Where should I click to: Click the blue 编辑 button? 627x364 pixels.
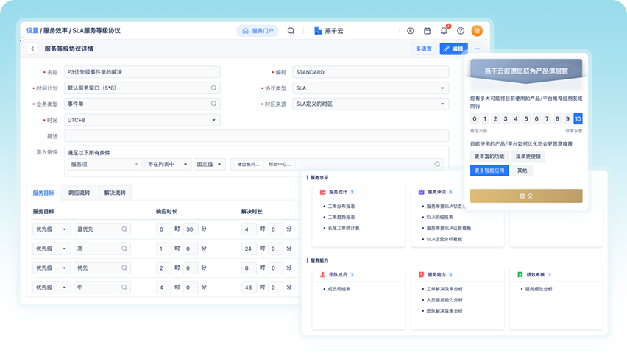click(x=453, y=49)
